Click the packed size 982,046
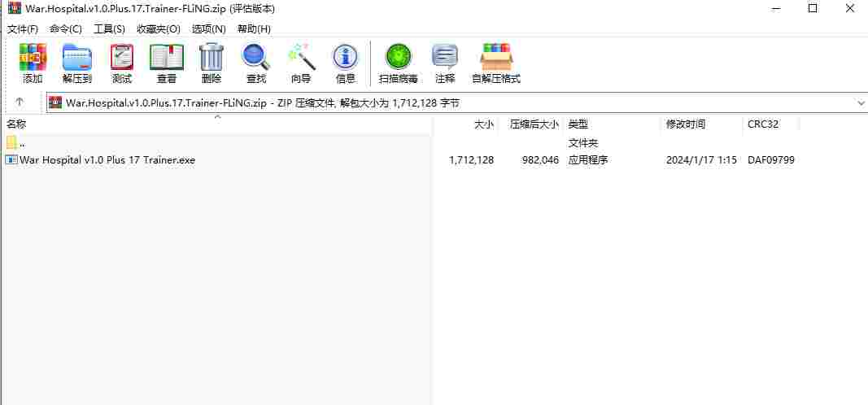The image size is (868, 405). click(x=540, y=160)
